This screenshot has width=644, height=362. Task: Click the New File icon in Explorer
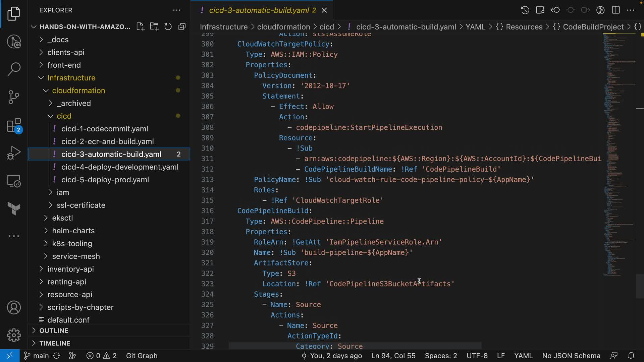coord(140,27)
